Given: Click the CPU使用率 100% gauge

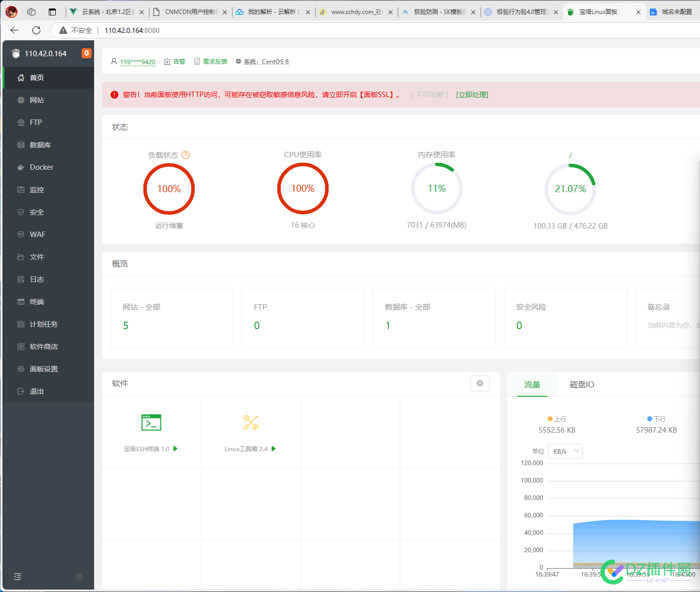Looking at the screenshot, I should click(303, 188).
